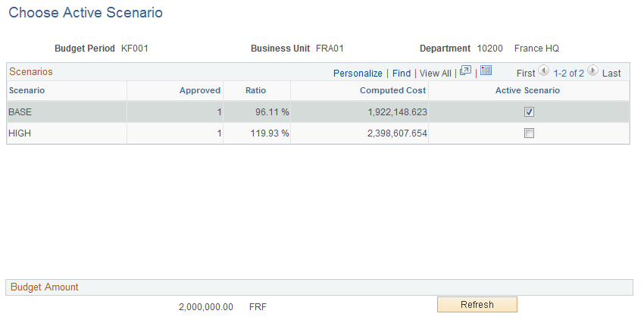Click Last navigation link

[611, 74]
